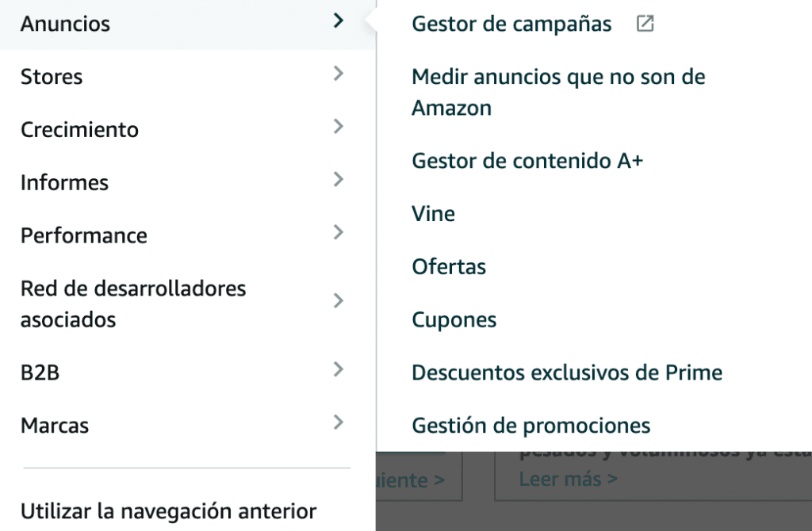Expand the Anuncios submenu chevron
The height and width of the screenshot is (531, 812).
[339, 21]
